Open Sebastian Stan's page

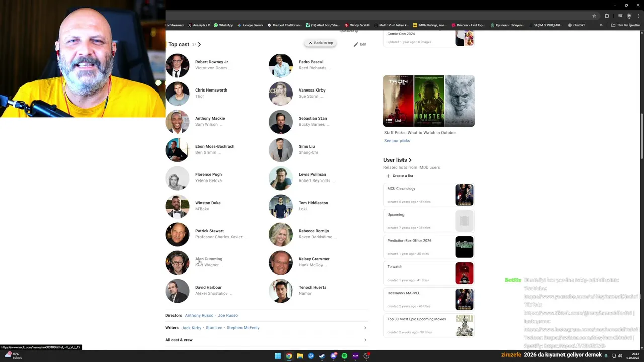(x=312, y=118)
